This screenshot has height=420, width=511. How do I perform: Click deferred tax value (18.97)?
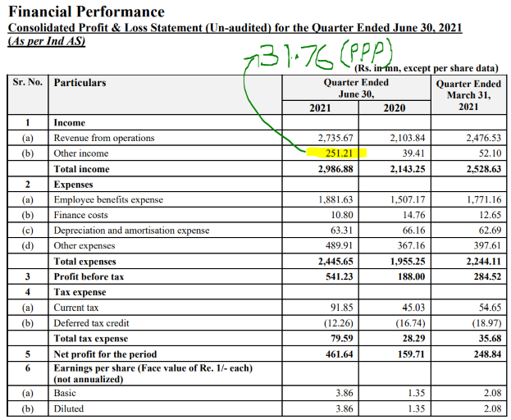point(486,323)
